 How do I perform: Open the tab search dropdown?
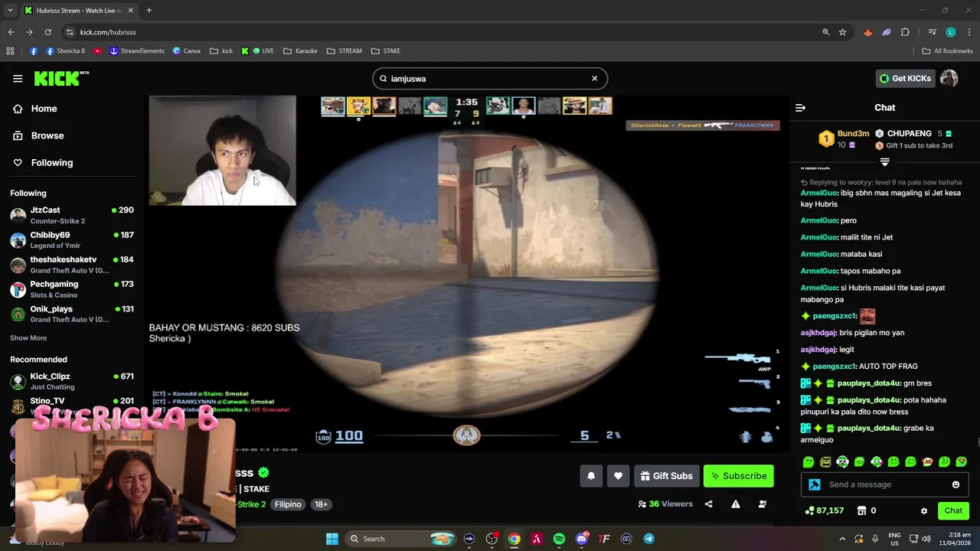coord(10,10)
